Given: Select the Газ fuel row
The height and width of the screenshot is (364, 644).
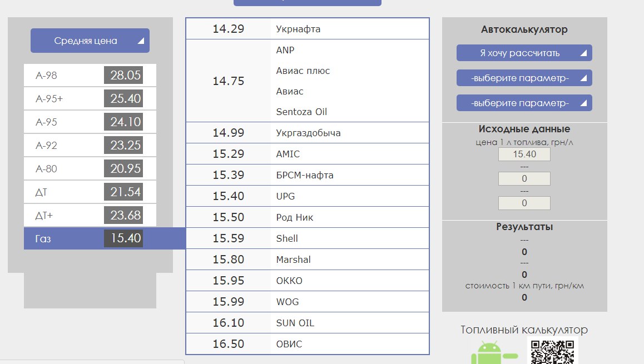Looking at the screenshot, I should point(105,238).
